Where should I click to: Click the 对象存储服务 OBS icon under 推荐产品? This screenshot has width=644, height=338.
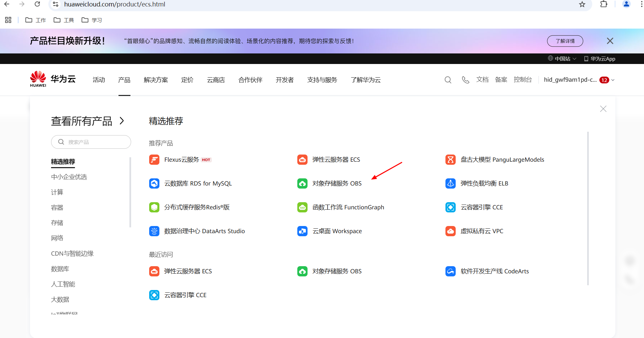click(302, 183)
